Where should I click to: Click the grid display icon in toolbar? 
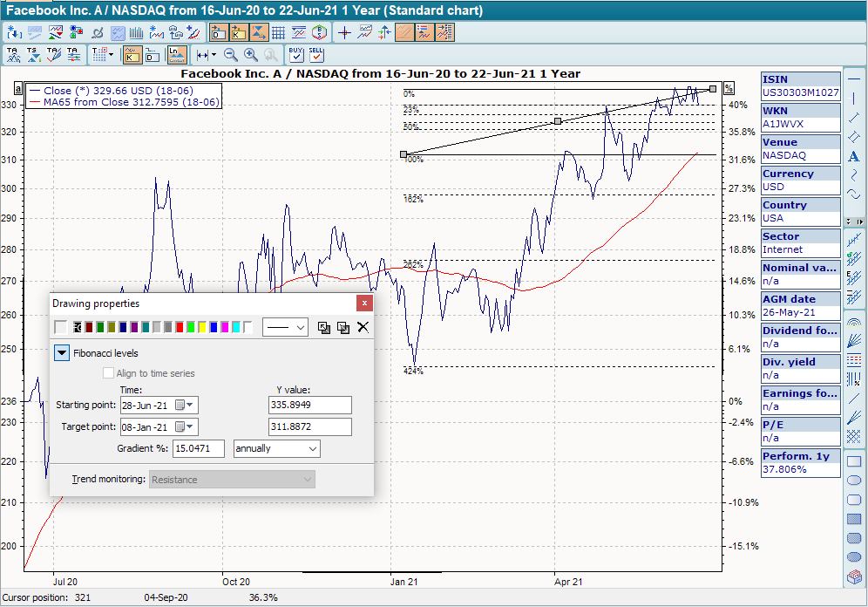(x=279, y=33)
